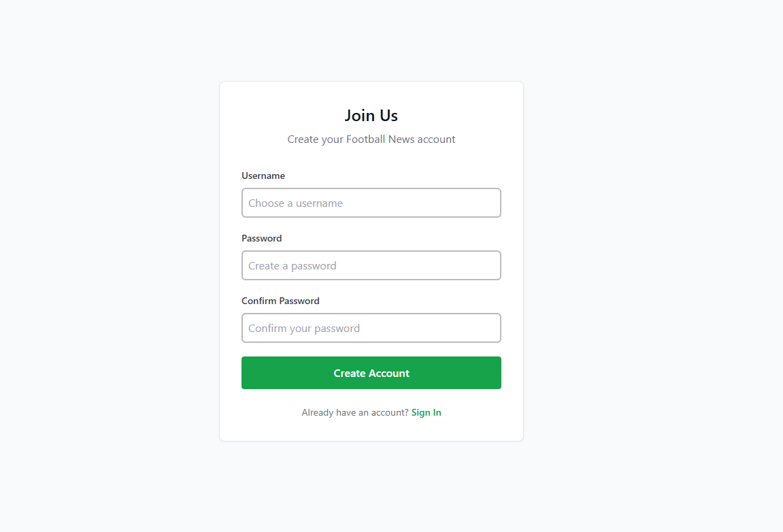
Task: Click the Username field label
Action: 263,176
